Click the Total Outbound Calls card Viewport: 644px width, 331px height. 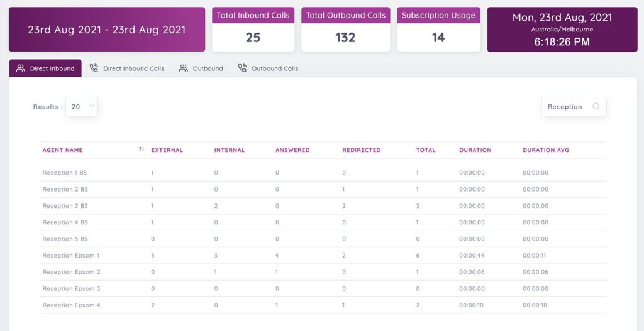click(345, 30)
